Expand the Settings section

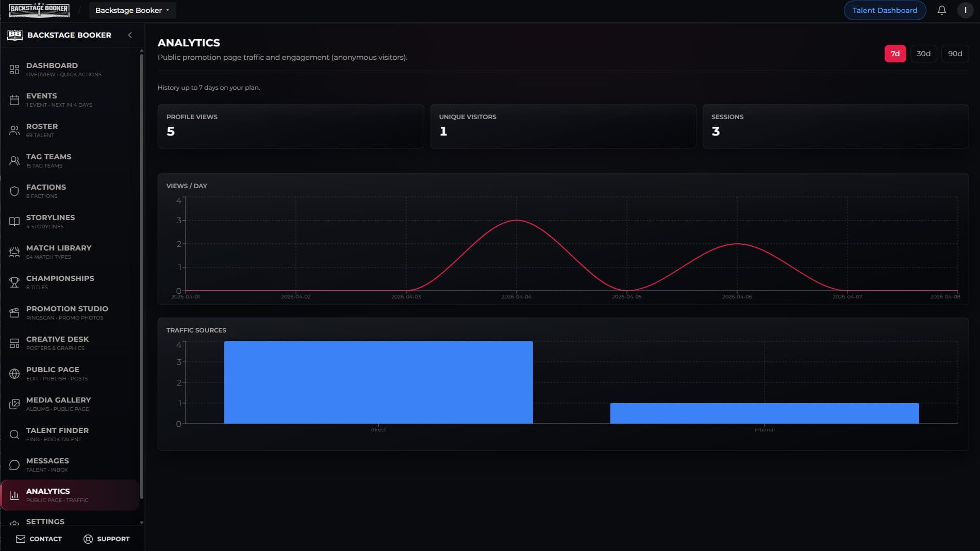point(45,522)
